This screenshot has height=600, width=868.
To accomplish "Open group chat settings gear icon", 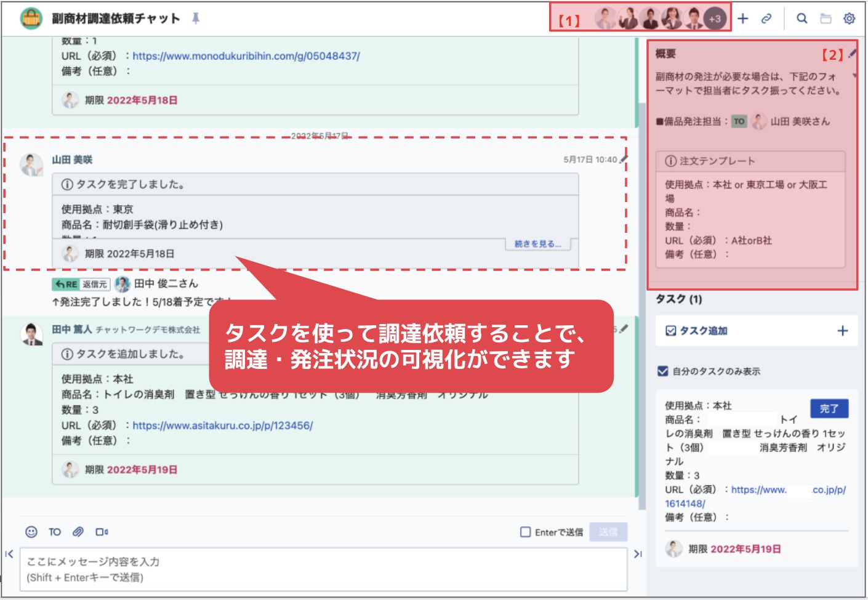I will (x=849, y=18).
